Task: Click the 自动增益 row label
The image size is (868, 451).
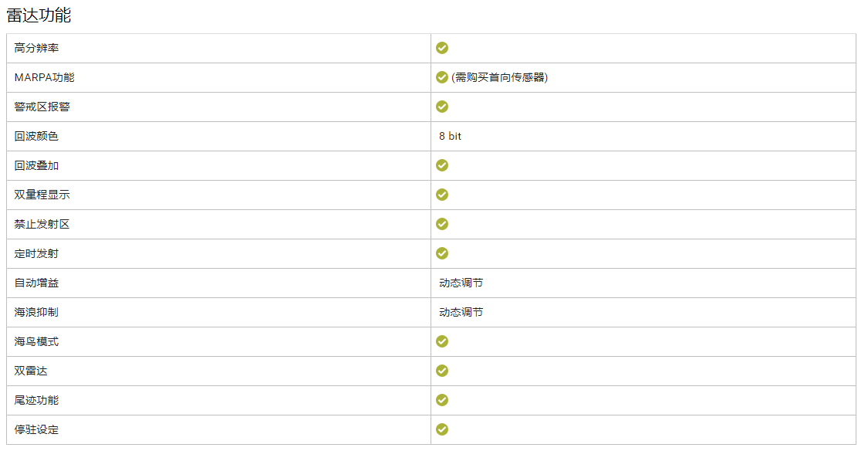Action: point(36,283)
